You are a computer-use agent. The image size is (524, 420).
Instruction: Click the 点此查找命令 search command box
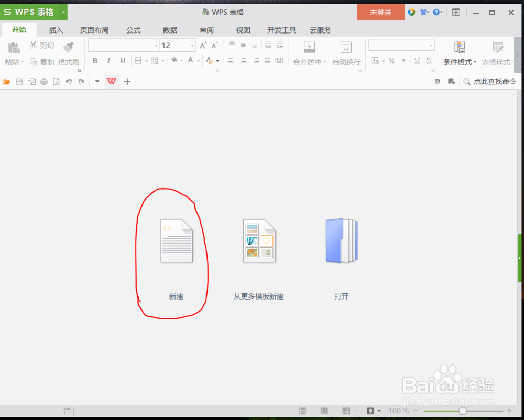click(x=490, y=82)
